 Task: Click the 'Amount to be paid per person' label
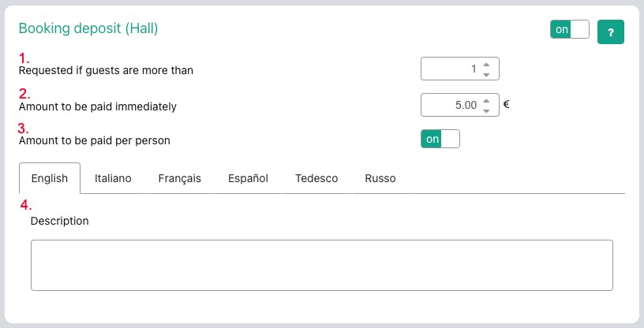tap(95, 141)
